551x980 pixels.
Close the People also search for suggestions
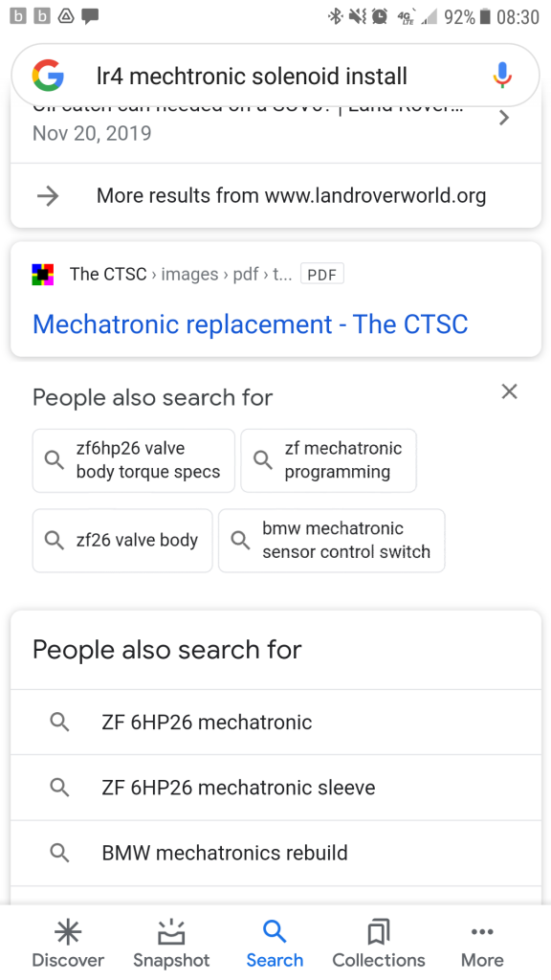[509, 391]
